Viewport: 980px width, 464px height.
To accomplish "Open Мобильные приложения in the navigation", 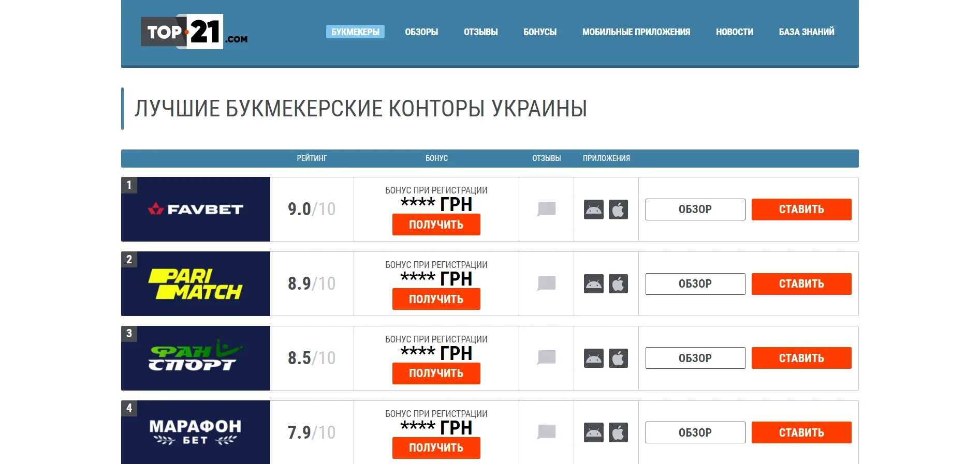I will [x=636, y=32].
